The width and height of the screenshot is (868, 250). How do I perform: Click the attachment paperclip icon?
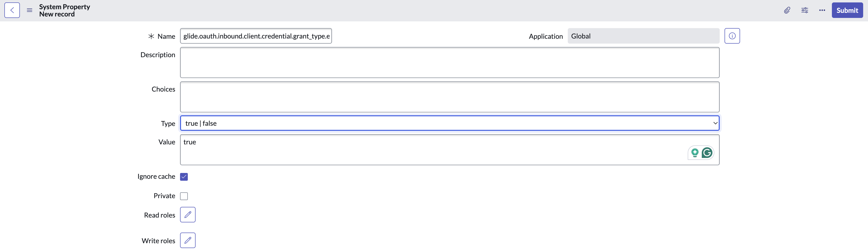787,10
